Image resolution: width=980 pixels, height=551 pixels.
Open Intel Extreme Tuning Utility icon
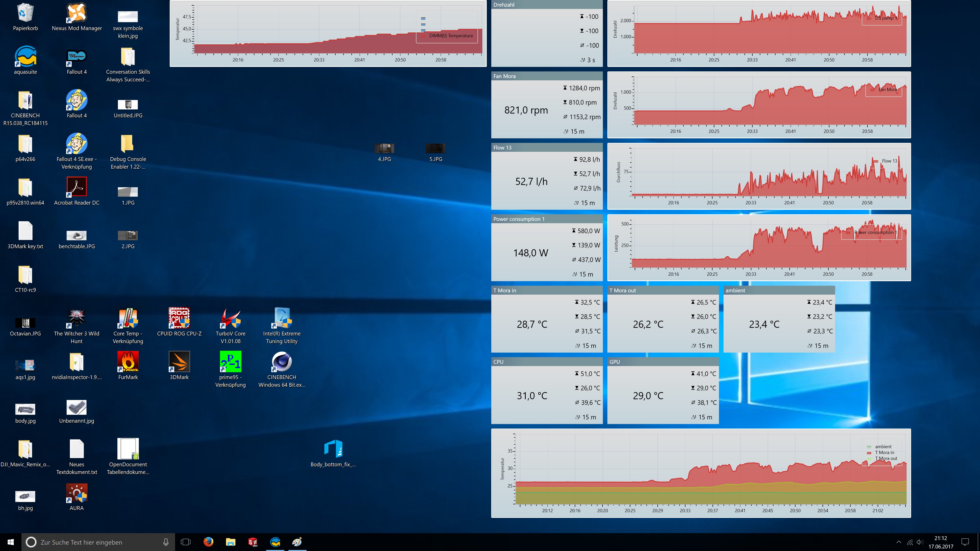tap(281, 318)
